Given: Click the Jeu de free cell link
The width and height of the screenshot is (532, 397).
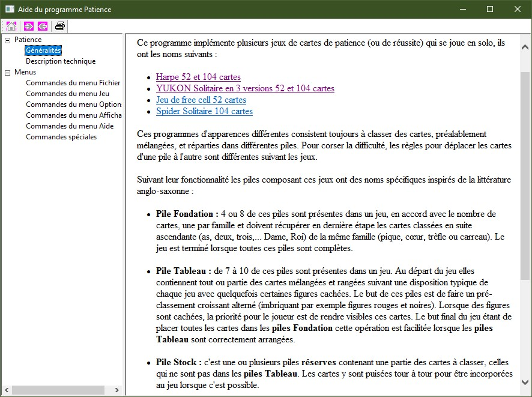Looking at the screenshot, I should coord(201,100).
